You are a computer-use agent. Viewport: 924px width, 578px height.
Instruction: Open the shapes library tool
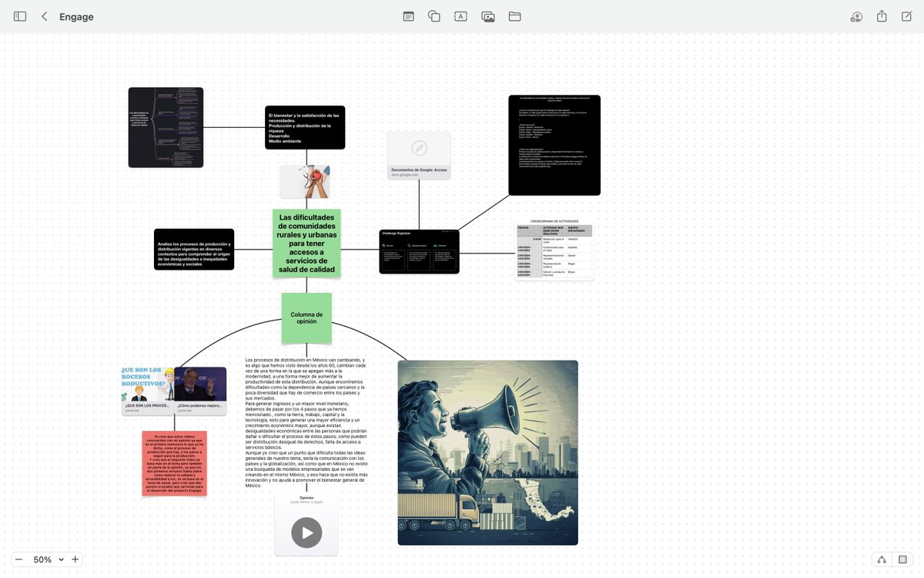coord(434,16)
